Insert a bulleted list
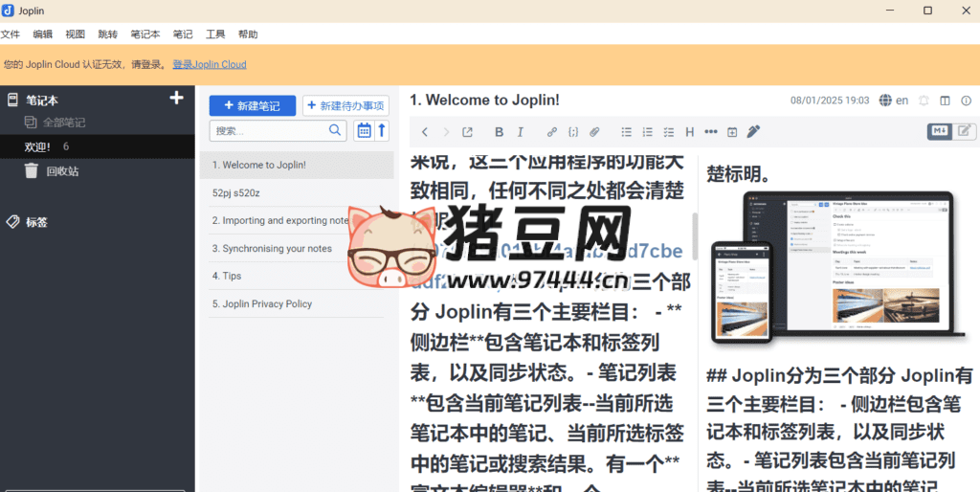The image size is (980, 492). pyautogui.click(x=626, y=132)
